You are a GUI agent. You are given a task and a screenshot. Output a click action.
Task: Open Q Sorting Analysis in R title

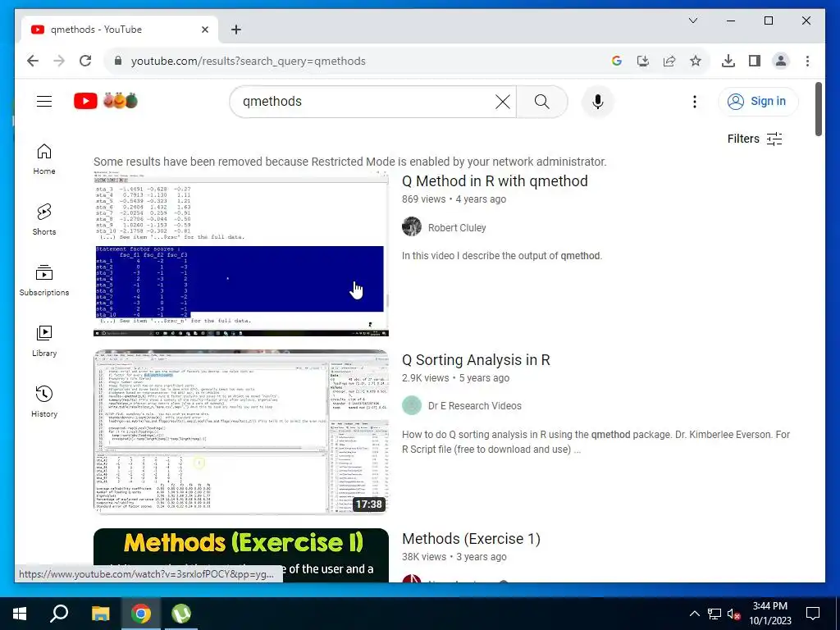(x=476, y=360)
